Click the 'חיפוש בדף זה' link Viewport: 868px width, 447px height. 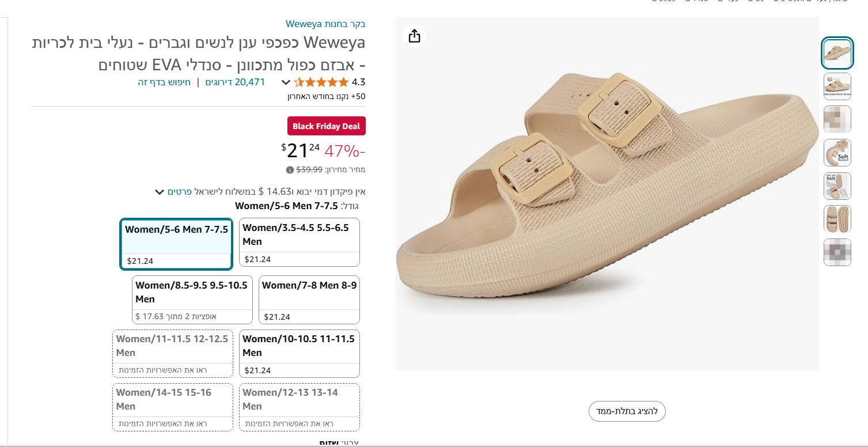(164, 82)
